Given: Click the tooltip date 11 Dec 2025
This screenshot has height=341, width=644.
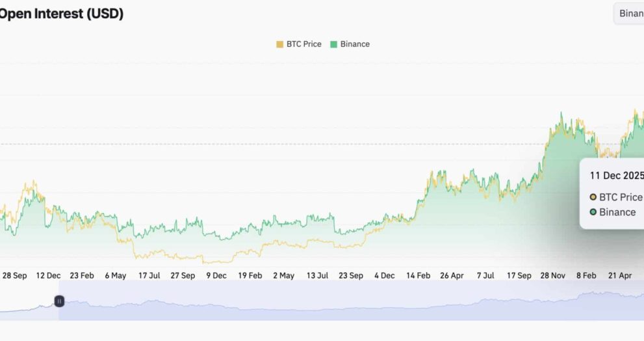Looking at the screenshot, I should point(616,176).
